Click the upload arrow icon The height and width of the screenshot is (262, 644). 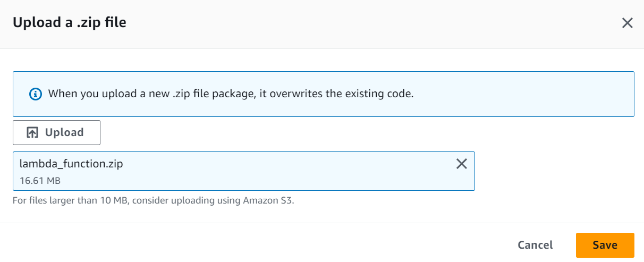[x=32, y=133]
